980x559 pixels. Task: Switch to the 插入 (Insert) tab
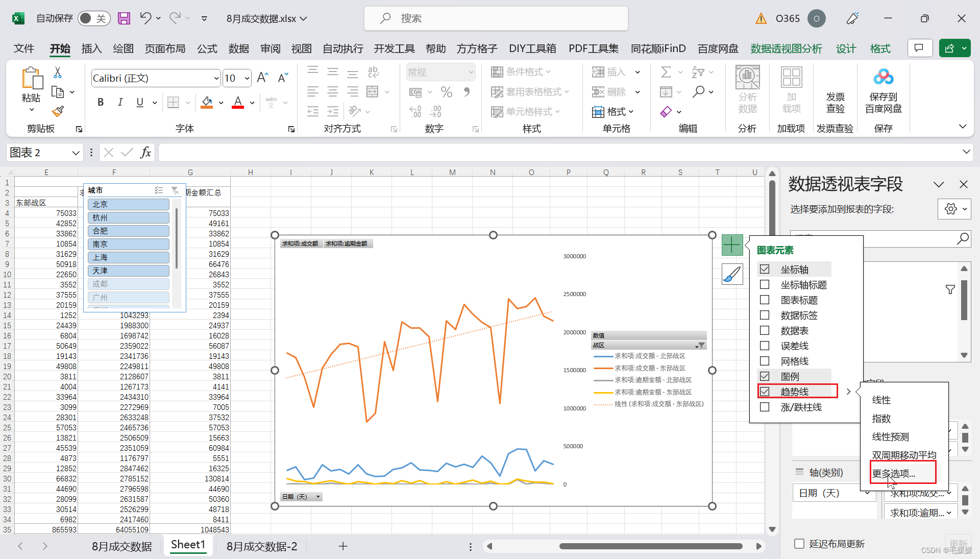pos(91,48)
